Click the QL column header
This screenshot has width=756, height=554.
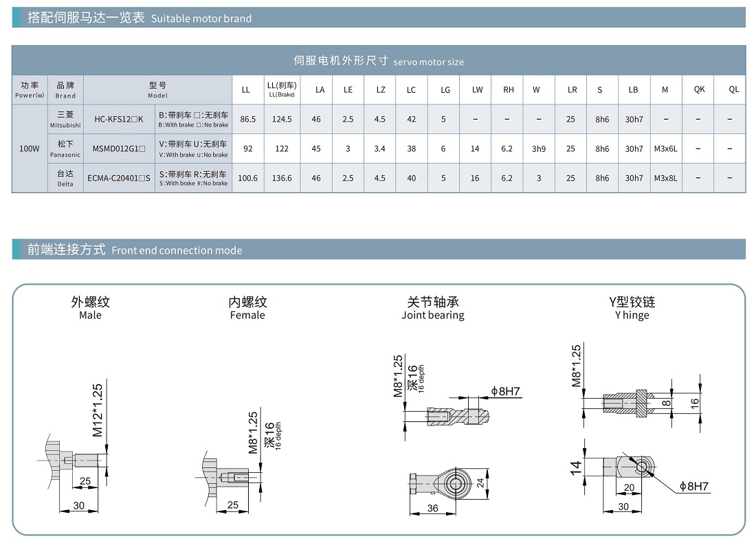coord(733,89)
